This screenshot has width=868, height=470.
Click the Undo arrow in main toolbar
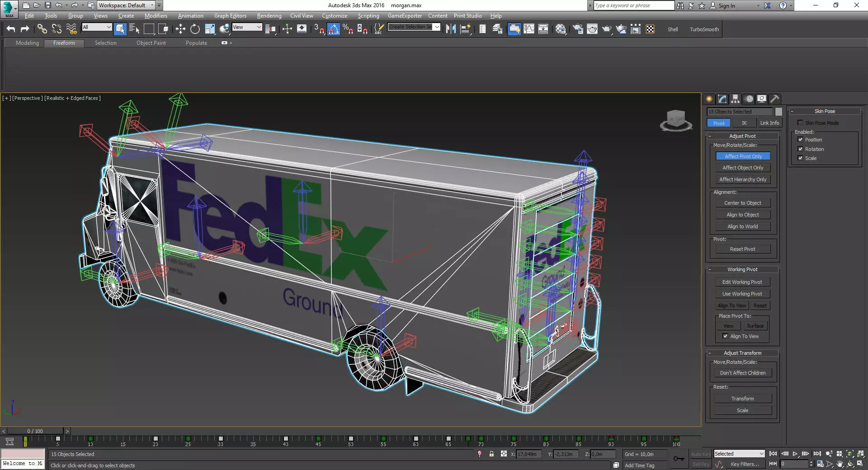click(11, 29)
